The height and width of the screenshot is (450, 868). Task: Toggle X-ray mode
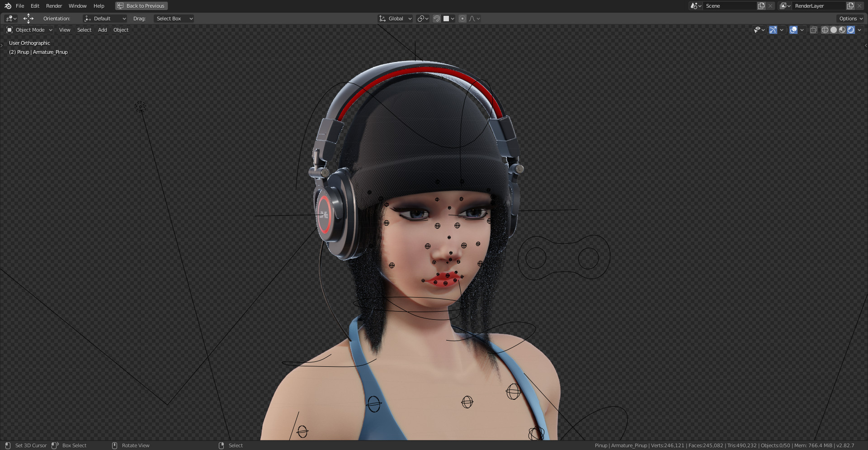pyautogui.click(x=813, y=30)
